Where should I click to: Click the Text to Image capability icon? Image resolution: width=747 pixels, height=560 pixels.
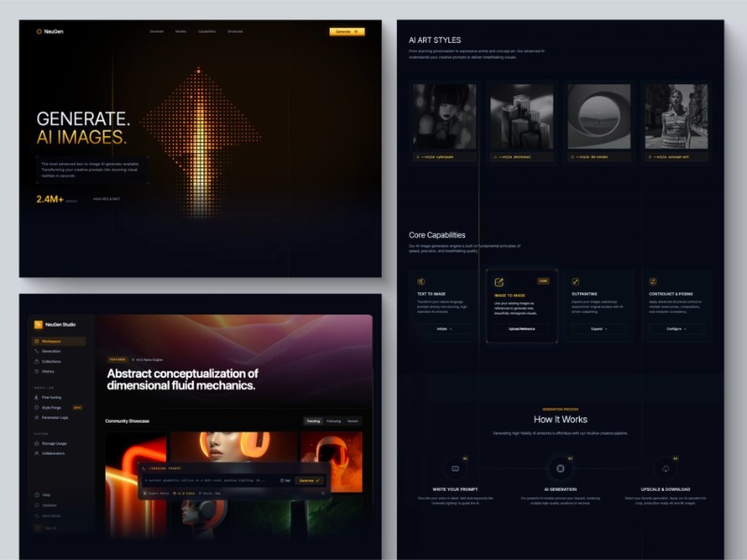point(420,281)
